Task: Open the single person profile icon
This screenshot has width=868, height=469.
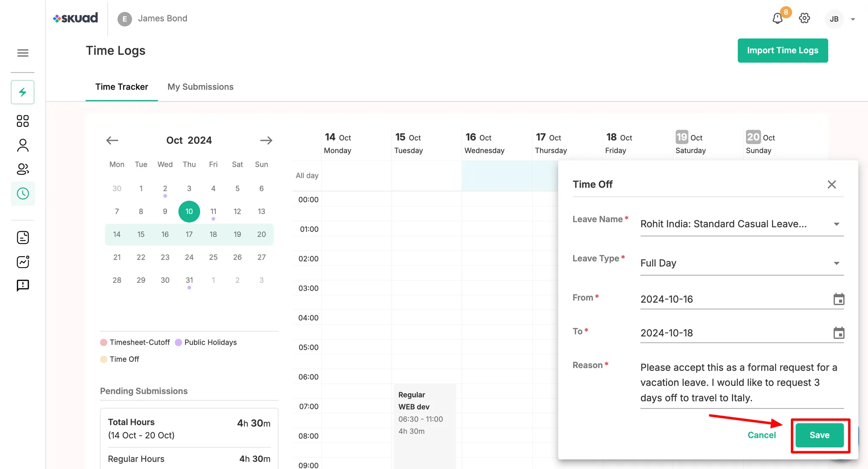Action: point(23,145)
